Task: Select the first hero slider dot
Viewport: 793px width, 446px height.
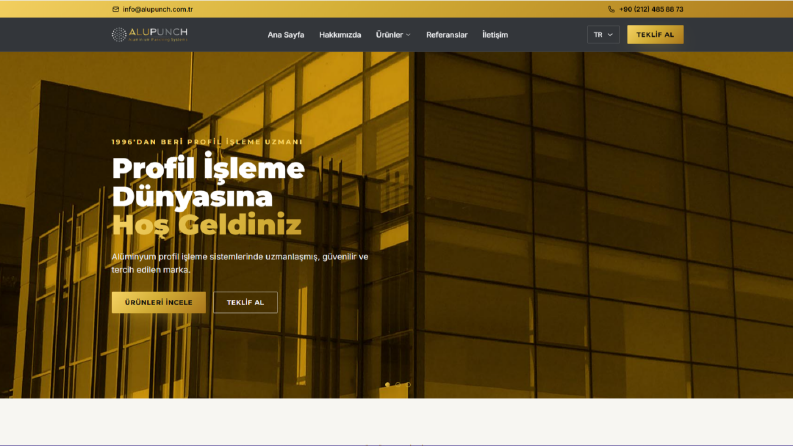Action: (387, 385)
